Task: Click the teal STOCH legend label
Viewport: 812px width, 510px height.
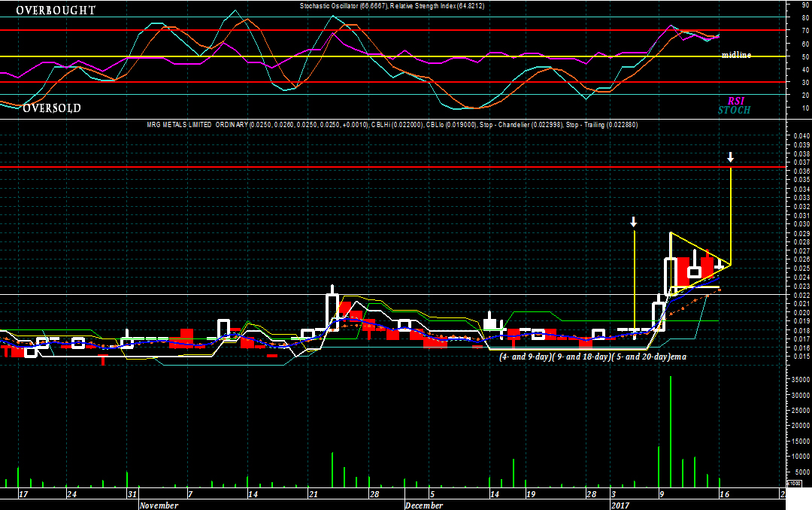Action: click(x=734, y=110)
